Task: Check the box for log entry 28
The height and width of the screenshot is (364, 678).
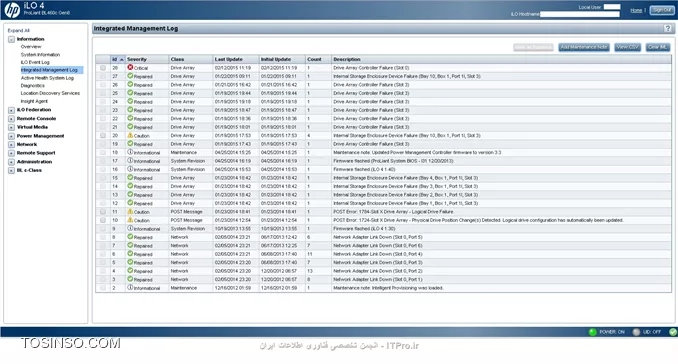Action: (103, 68)
